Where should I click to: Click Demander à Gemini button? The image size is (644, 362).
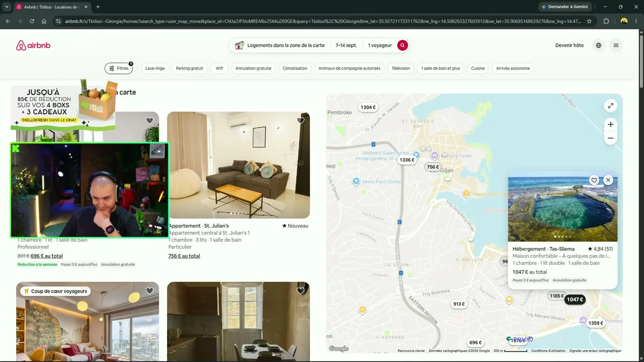tap(565, 7)
